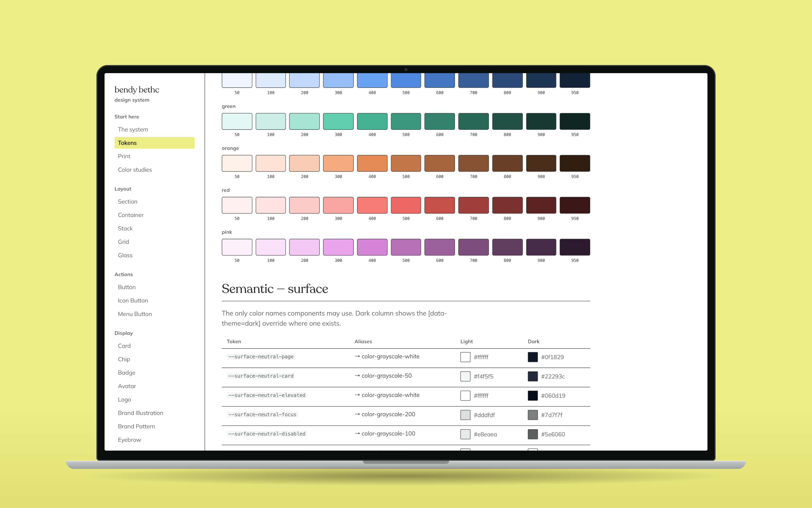Select the green 300 swatch
The width and height of the screenshot is (812, 508).
tap(338, 121)
